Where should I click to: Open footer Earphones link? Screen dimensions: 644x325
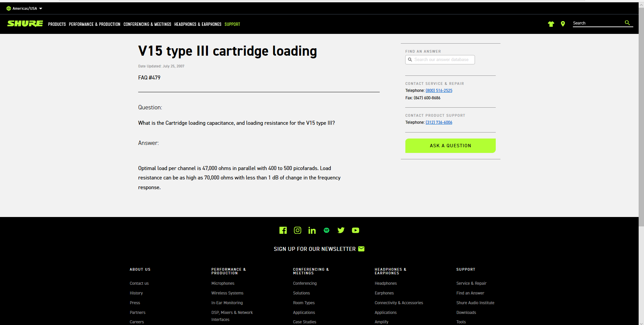click(x=384, y=293)
